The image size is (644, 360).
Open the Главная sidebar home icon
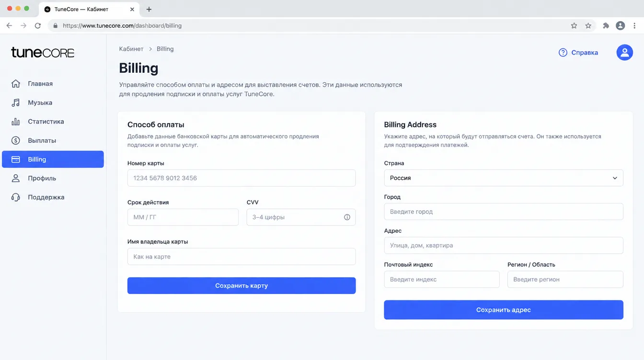pos(16,84)
